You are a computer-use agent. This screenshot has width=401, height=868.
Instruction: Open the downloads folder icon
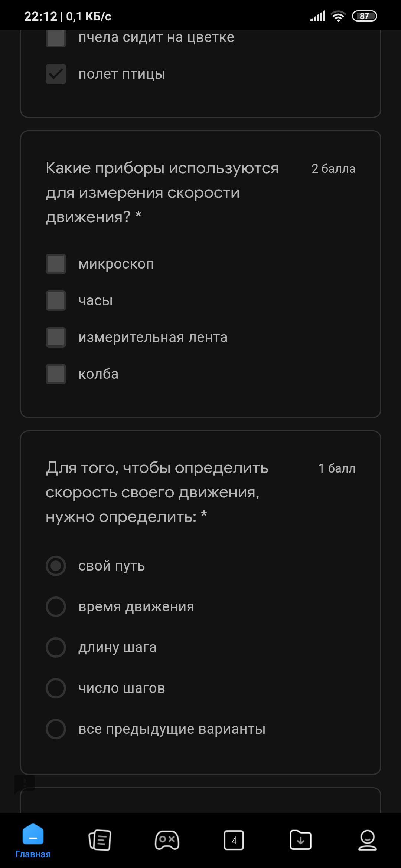pos(301,840)
